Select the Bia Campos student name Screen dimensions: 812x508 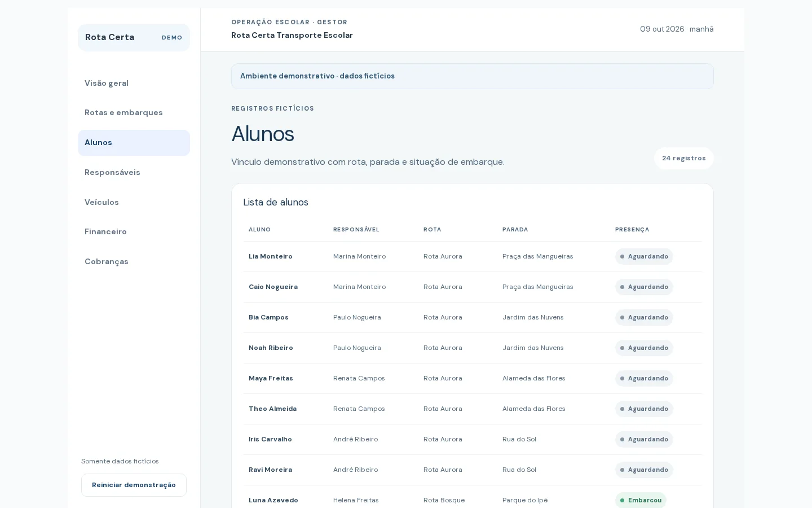click(x=268, y=317)
